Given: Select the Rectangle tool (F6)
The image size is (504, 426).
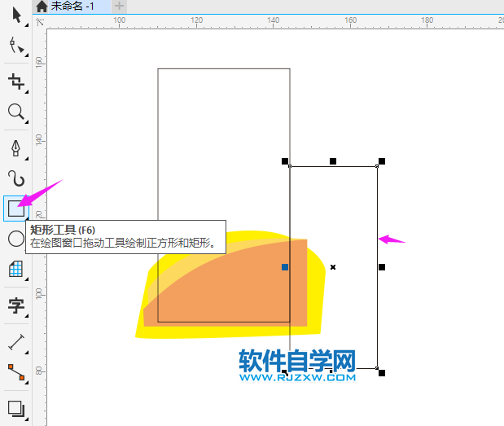Looking at the screenshot, I should point(16,209).
